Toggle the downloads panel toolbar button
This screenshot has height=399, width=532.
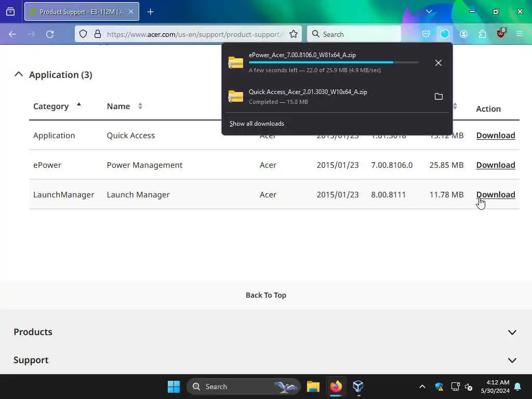click(445, 34)
